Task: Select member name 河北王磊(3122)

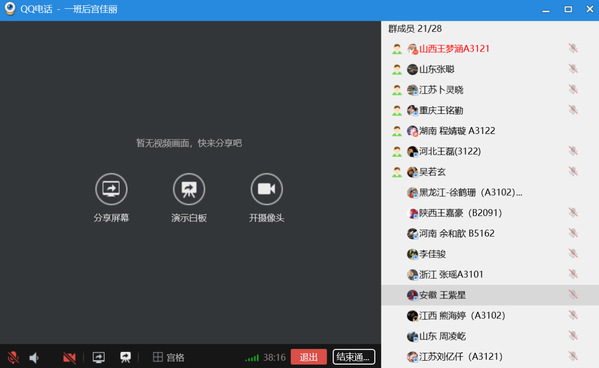Action: [x=450, y=151]
